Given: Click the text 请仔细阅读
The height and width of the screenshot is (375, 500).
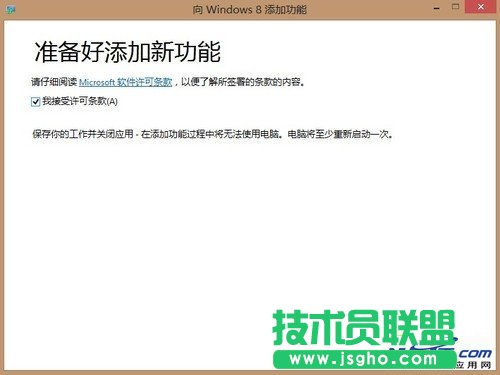Looking at the screenshot, I should pos(54,82).
